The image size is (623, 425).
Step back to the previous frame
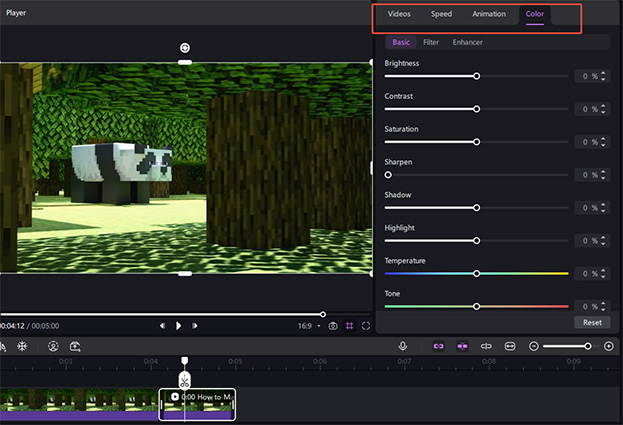[x=162, y=326]
